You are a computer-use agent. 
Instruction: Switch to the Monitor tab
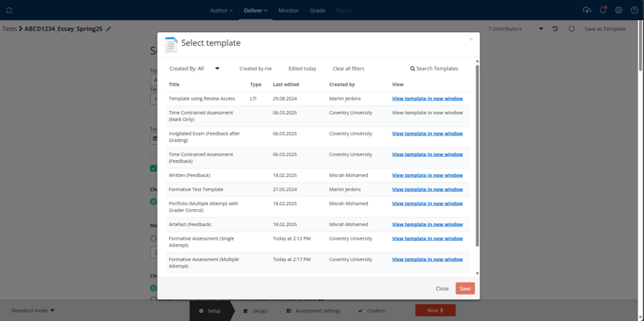point(288,10)
